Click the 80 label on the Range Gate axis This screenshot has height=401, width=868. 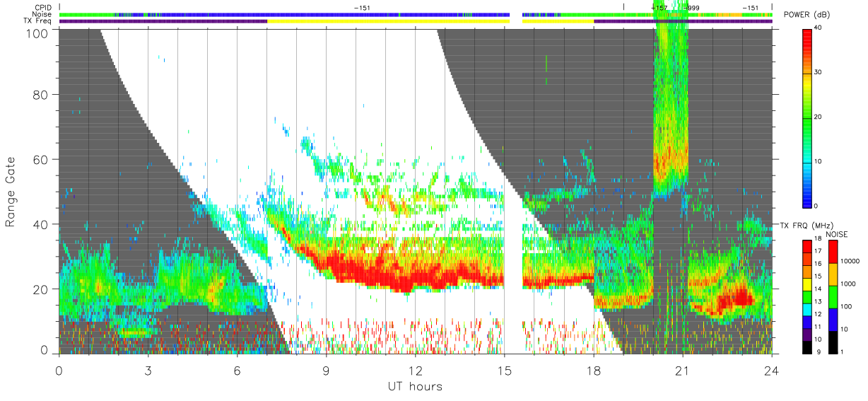click(41, 95)
